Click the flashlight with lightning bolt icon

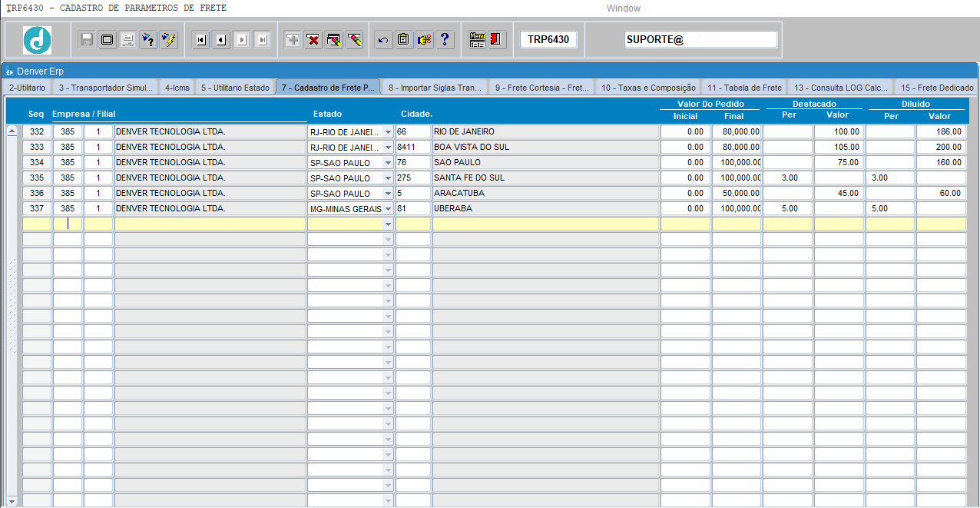click(x=169, y=39)
